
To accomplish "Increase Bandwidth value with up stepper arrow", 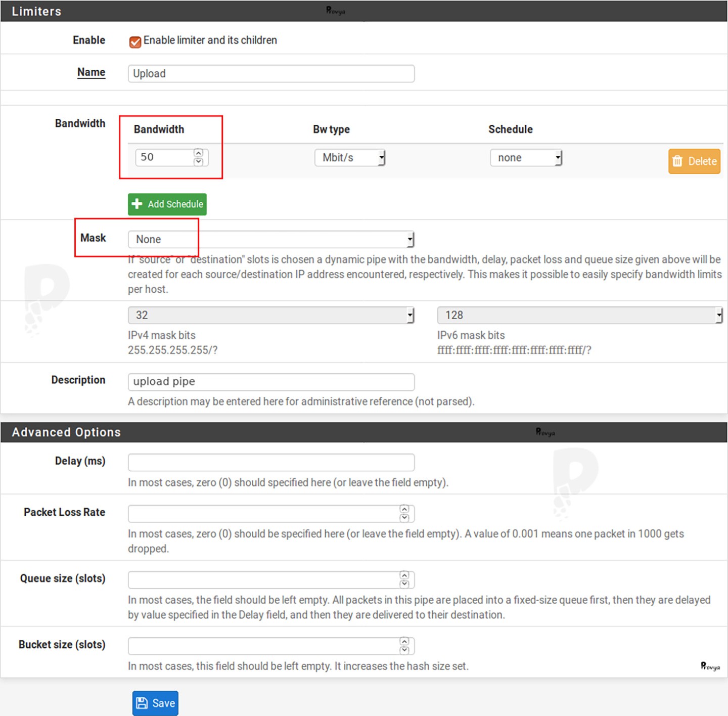I will point(198,153).
